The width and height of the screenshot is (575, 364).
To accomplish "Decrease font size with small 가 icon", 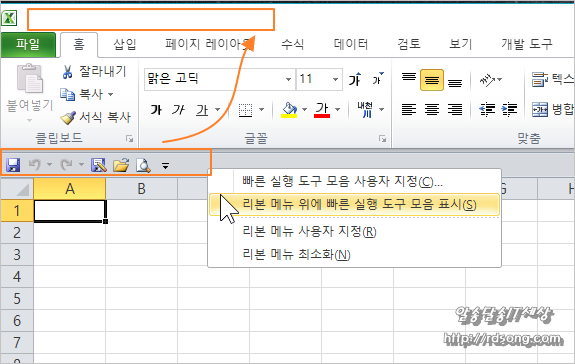I will (377, 78).
